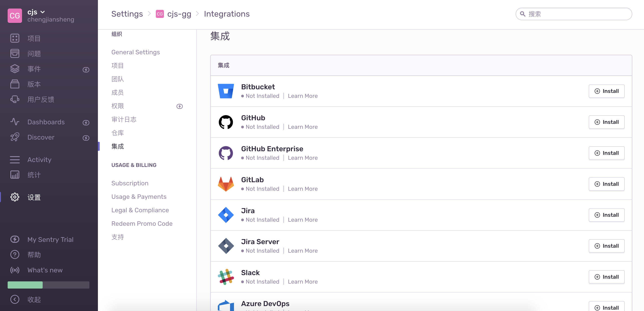Open Learn More for GitLab
Image resolution: width=644 pixels, height=311 pixels.
click(302, 189)
